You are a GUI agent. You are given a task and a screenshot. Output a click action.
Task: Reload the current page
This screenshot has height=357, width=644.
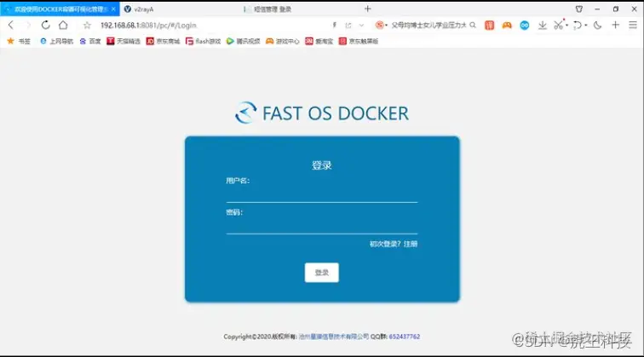coord(46,25)
